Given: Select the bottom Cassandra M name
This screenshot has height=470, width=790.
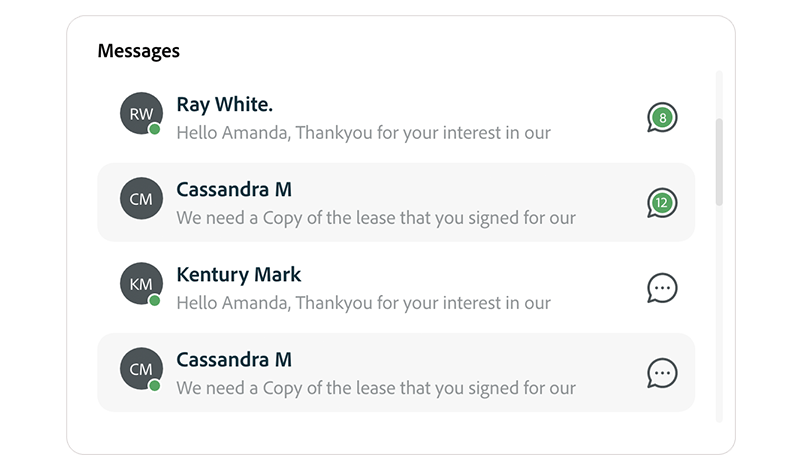Looking at the screenshot, I should (234, 360).
